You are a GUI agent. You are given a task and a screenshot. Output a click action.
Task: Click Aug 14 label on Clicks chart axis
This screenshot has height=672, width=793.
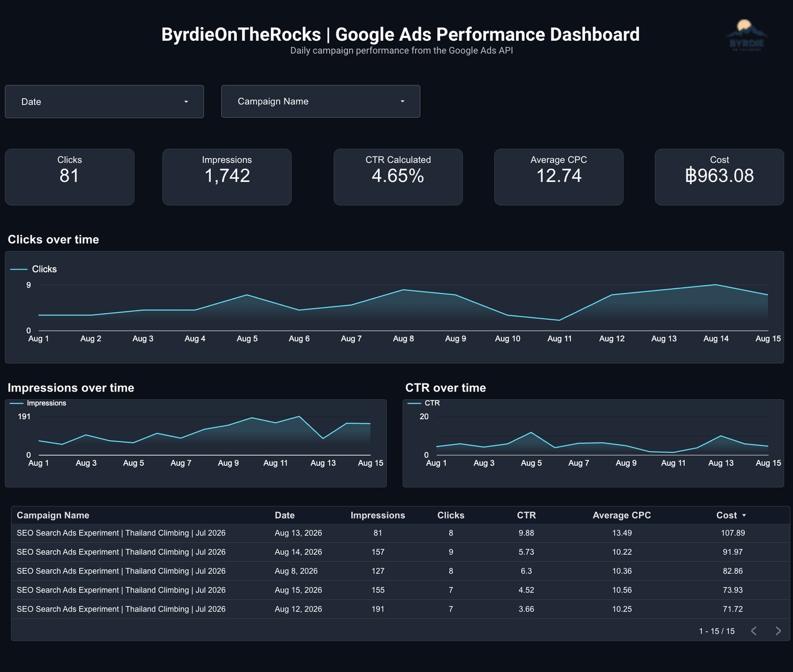point(716,338)
